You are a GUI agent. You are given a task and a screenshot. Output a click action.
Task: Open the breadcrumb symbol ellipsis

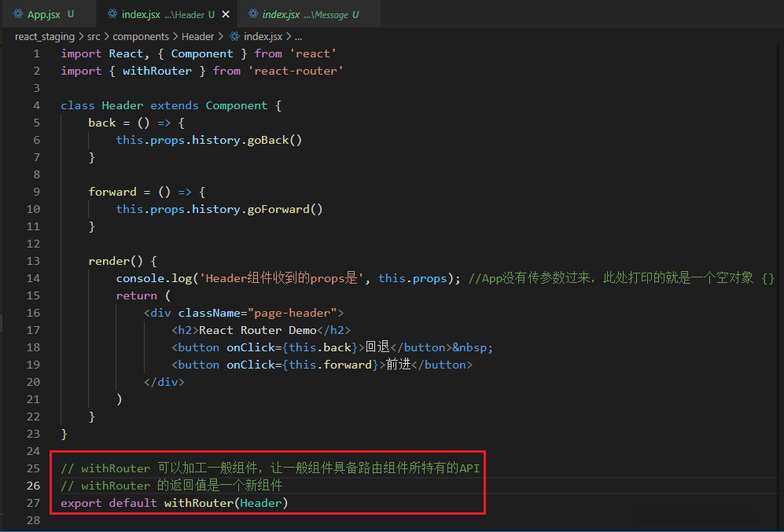point(298,36)
